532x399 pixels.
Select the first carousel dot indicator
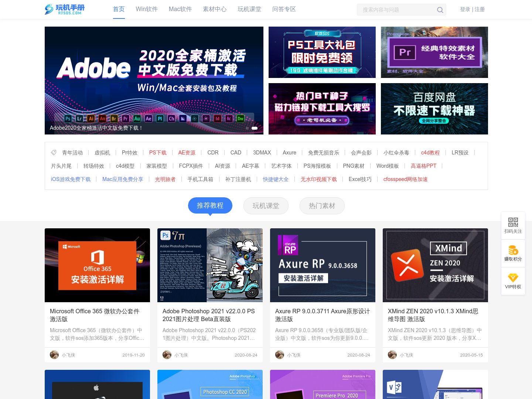click(x=247, y=128)
